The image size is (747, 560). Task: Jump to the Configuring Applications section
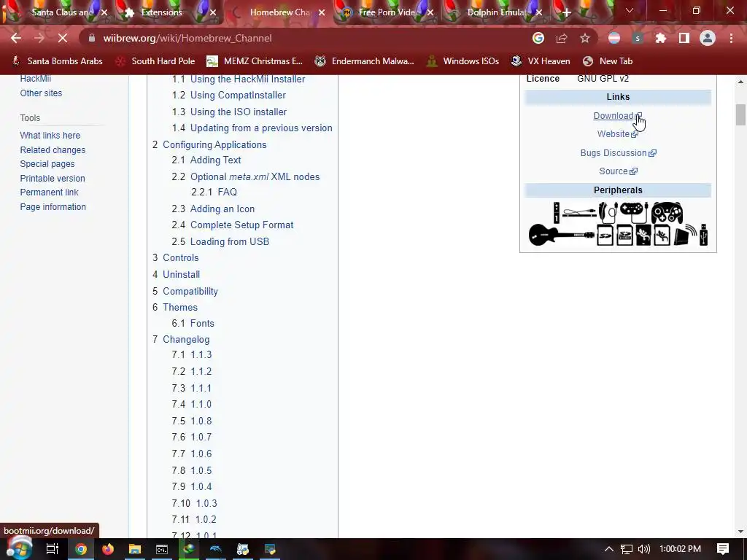pos(214,144)
